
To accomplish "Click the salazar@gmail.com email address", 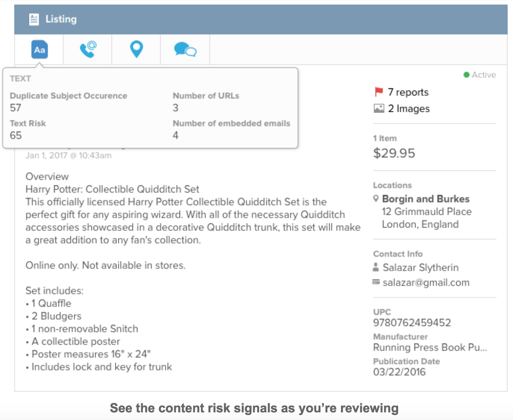I will (426, 282).
